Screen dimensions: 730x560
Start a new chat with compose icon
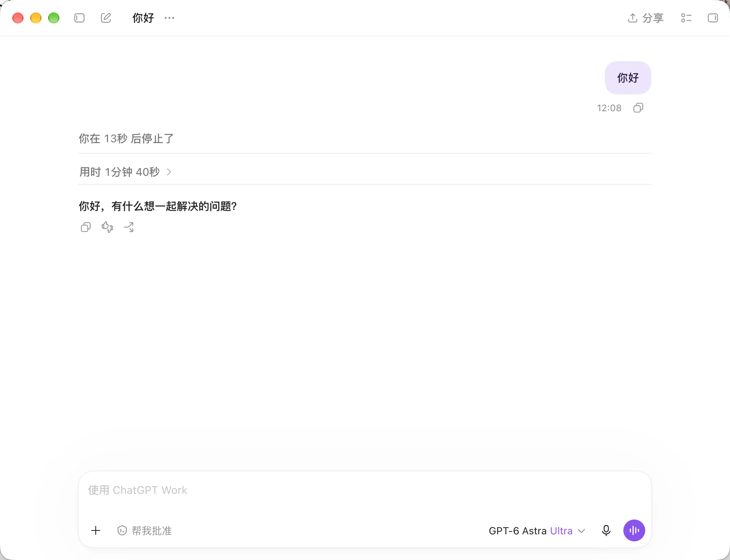click(106, 18)
